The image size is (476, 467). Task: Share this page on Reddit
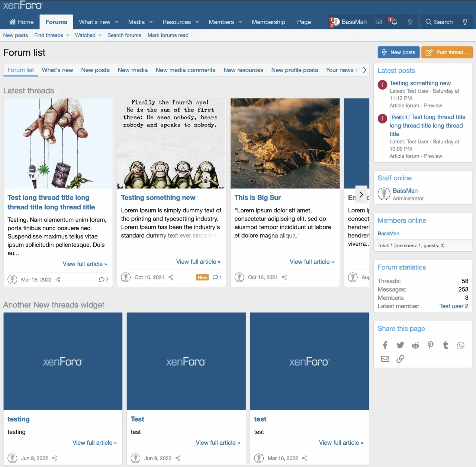click(415, 345)
